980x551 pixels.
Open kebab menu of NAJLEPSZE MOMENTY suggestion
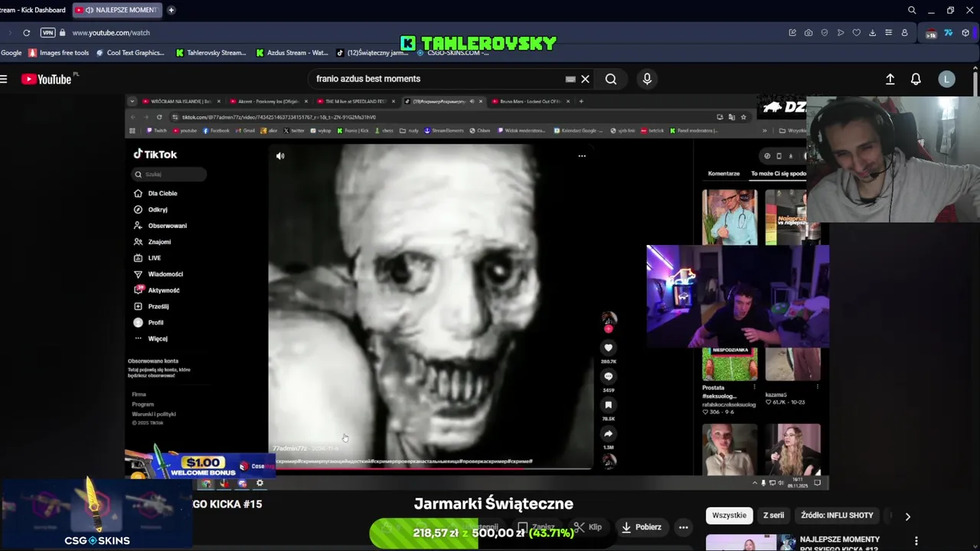pos(916,541)
